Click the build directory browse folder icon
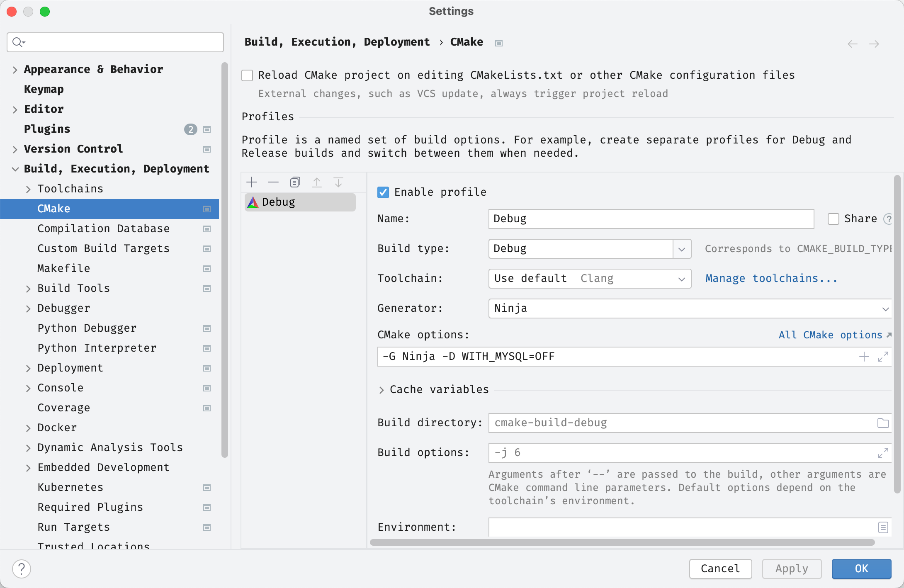Image resolution: width=904 pixels, height=588 pixels. [x=883, y=422]
